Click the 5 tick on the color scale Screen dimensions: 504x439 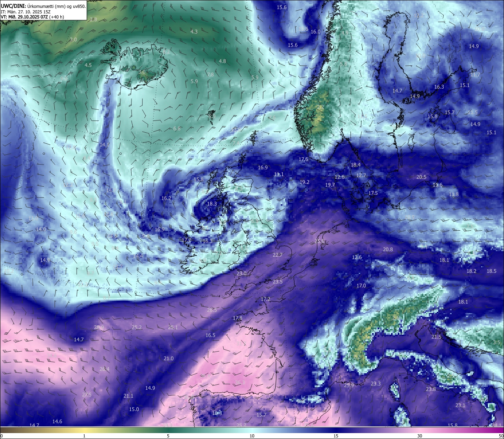coord(168,436)
